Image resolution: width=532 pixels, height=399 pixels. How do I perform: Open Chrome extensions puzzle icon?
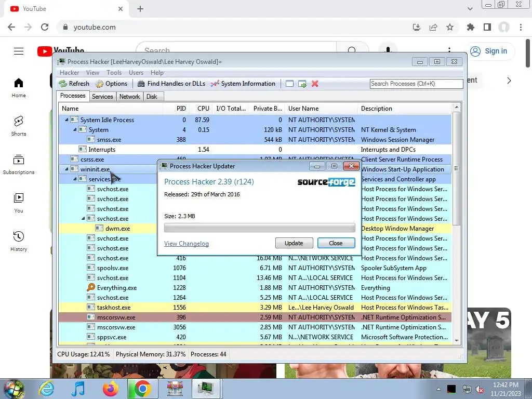tap(471, 27)
